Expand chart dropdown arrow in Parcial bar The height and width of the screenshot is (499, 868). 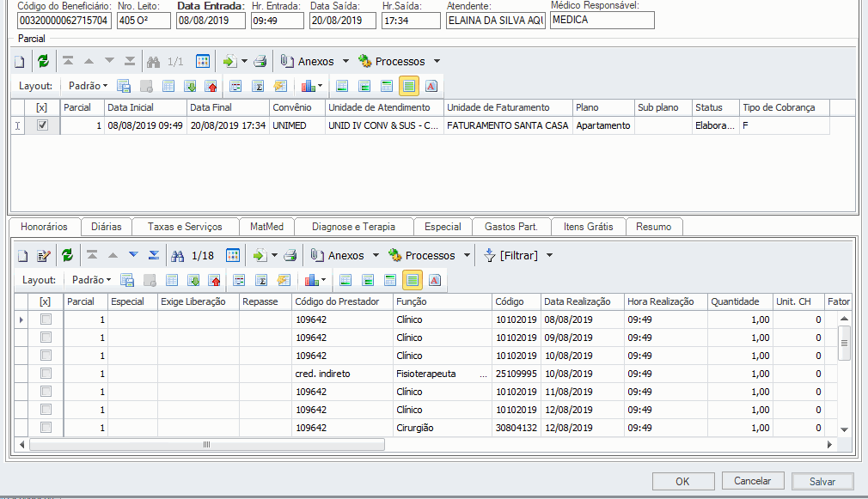(x=320, y=86)
